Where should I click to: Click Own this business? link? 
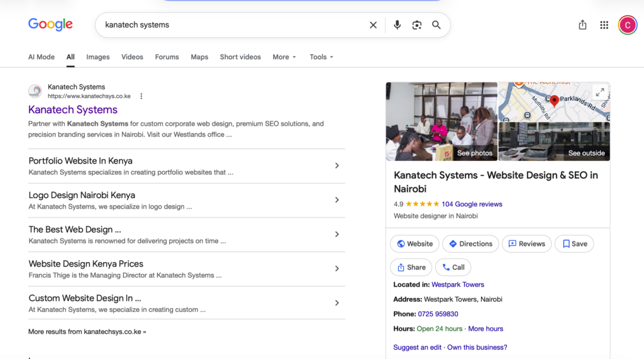[477, 348]
